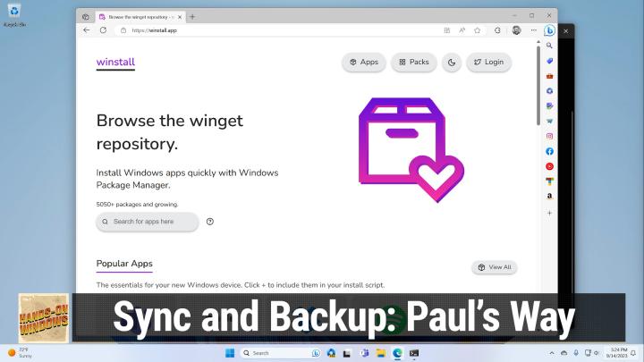Click View All popular apps
This screenshot has width=644, height=362.
point(494,267)
